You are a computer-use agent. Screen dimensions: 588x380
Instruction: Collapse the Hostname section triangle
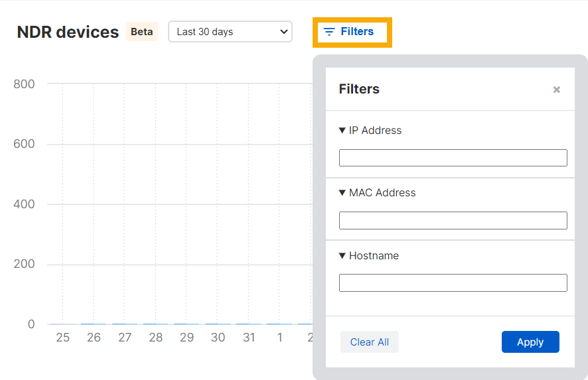click(x=342, y=256)
